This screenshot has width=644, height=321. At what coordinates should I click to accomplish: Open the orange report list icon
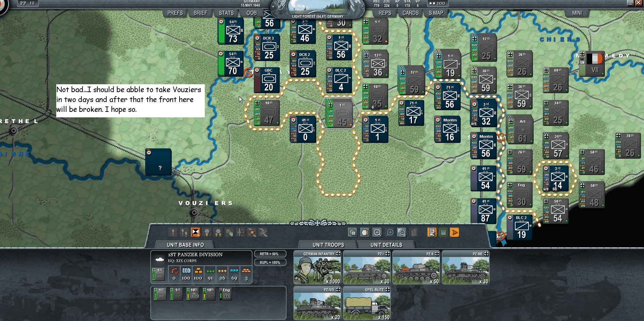pyautogui.click(x=432, y=233)
